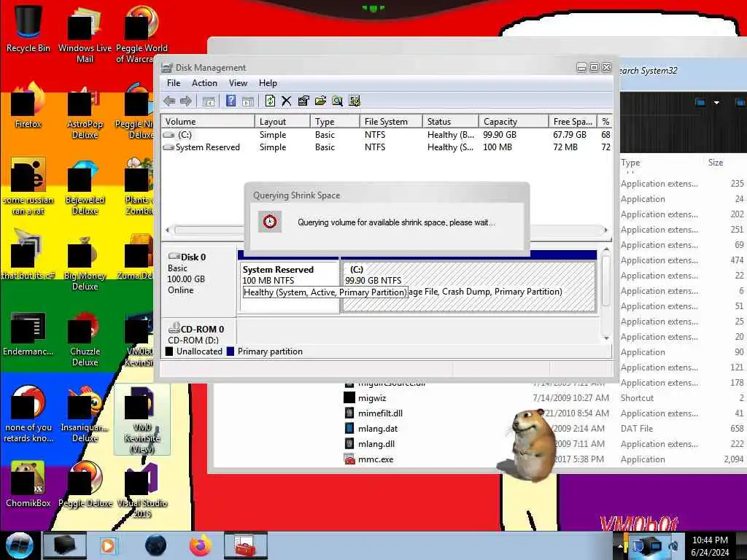
Task: Sort by the Layout column header
Action: tap(282, 122)
